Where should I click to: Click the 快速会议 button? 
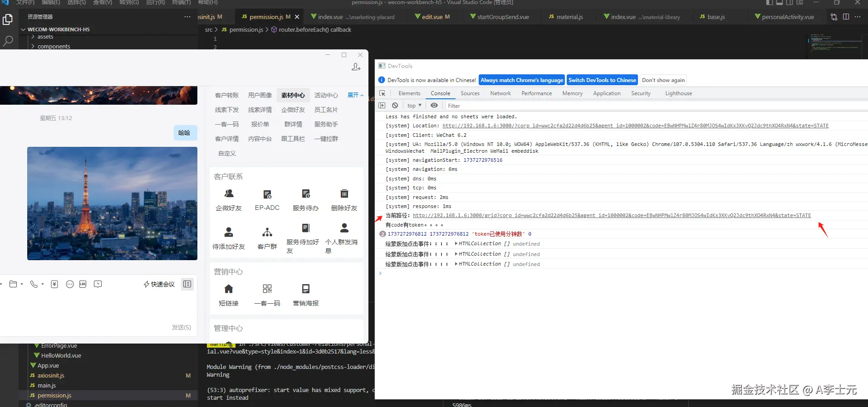point(159,284)
